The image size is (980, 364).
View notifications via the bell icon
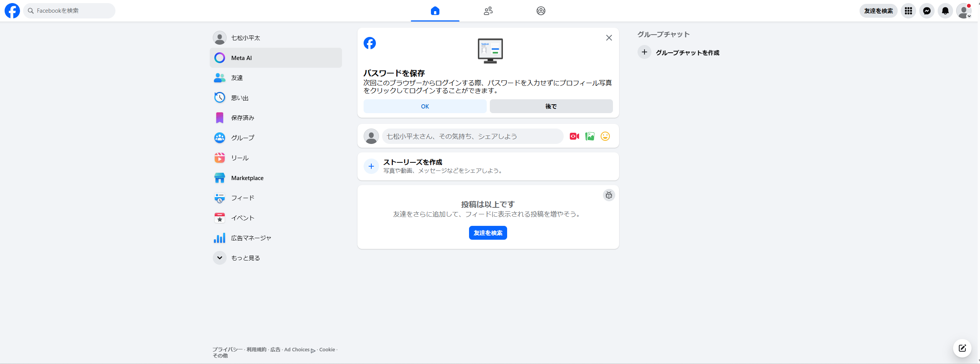(945, 10)
